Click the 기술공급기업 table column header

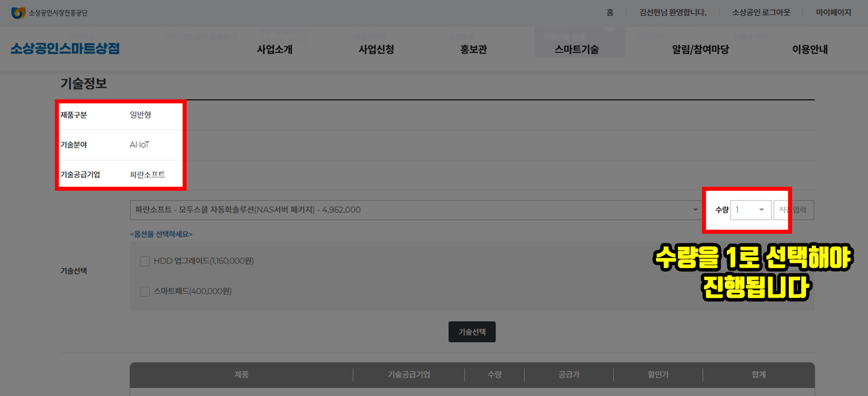coord(409,375)
